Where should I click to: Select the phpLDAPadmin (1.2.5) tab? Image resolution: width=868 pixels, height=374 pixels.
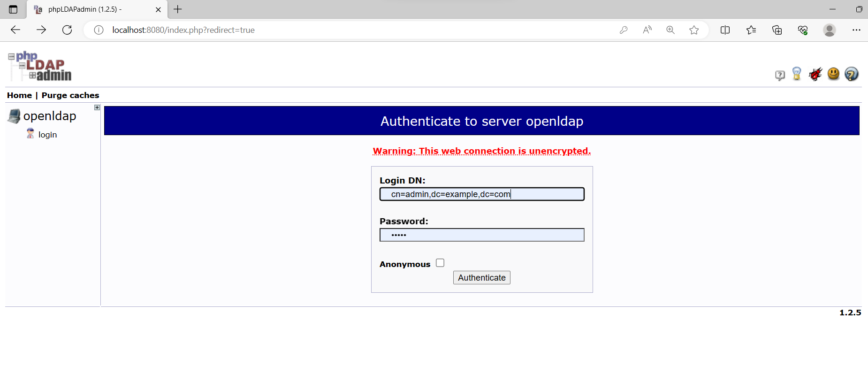97,9
